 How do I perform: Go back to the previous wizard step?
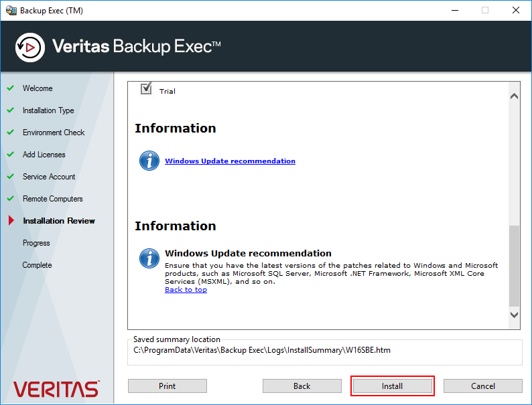click(x=302, y=386)
